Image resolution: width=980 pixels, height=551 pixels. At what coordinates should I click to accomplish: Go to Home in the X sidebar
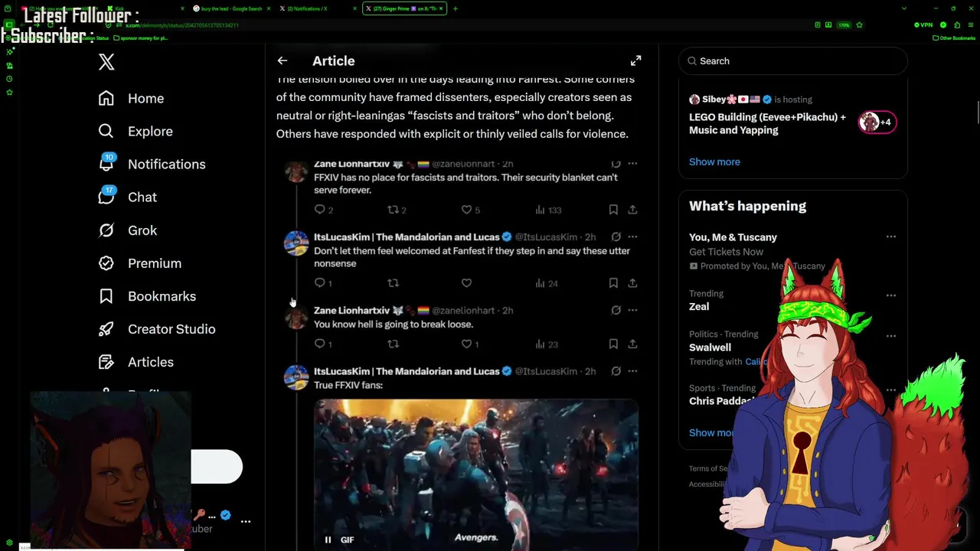coord(131,98)
